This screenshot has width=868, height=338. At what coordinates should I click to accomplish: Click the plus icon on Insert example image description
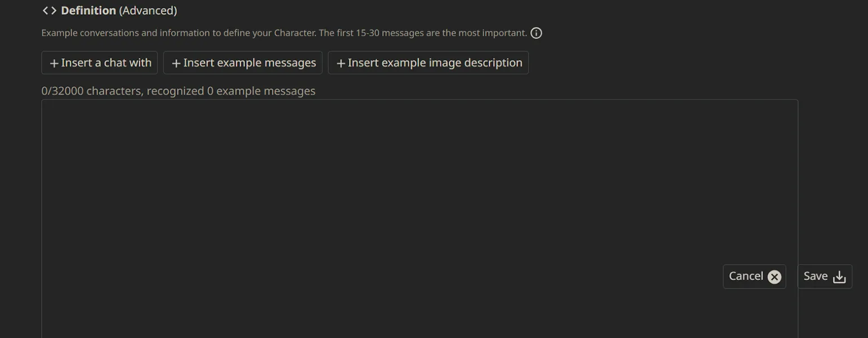(340, 64)
